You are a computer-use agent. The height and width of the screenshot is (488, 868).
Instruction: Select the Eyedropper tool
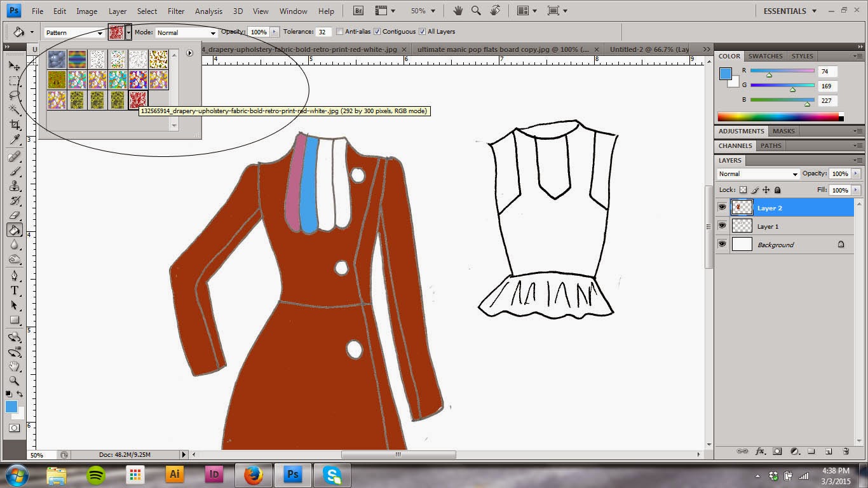tap(15, 140)
